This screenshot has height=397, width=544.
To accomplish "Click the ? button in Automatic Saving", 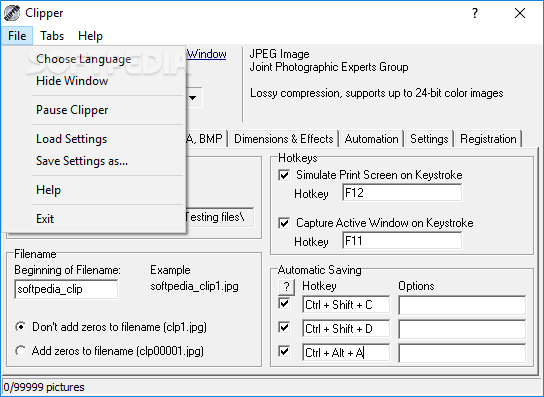I will (286, 287).
